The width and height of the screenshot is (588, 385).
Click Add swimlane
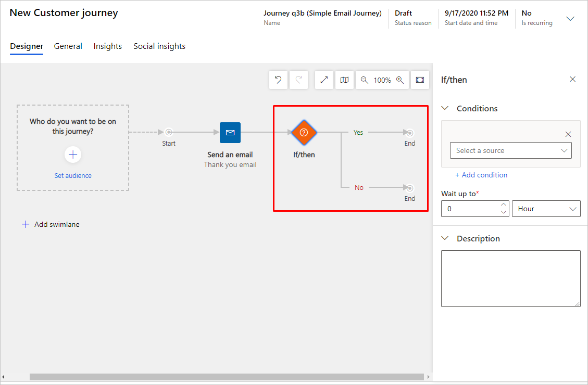[x=51, y=224]
